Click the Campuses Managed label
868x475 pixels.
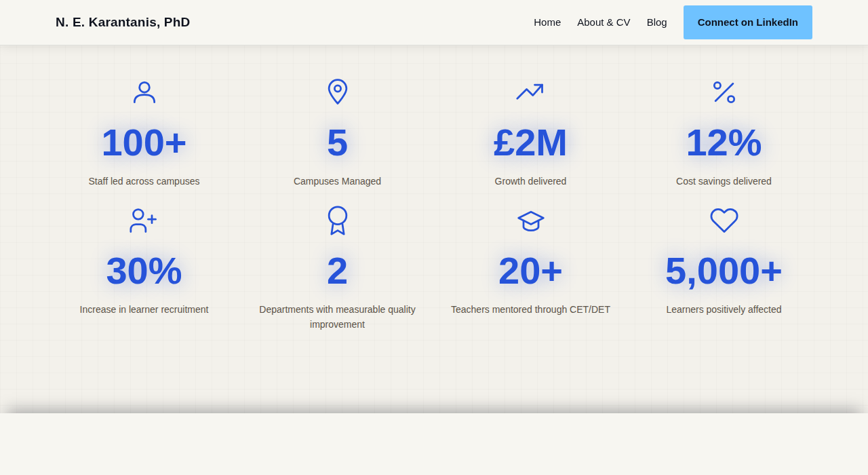(x=337, y=181)
